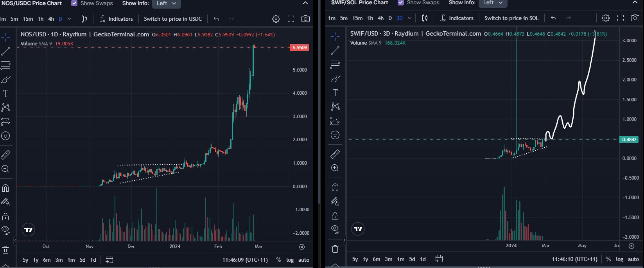Select the 6m range on WIF chart
The height and width of the screenshot is (268, 644).
pyautogui.click(x=376, y=259)
